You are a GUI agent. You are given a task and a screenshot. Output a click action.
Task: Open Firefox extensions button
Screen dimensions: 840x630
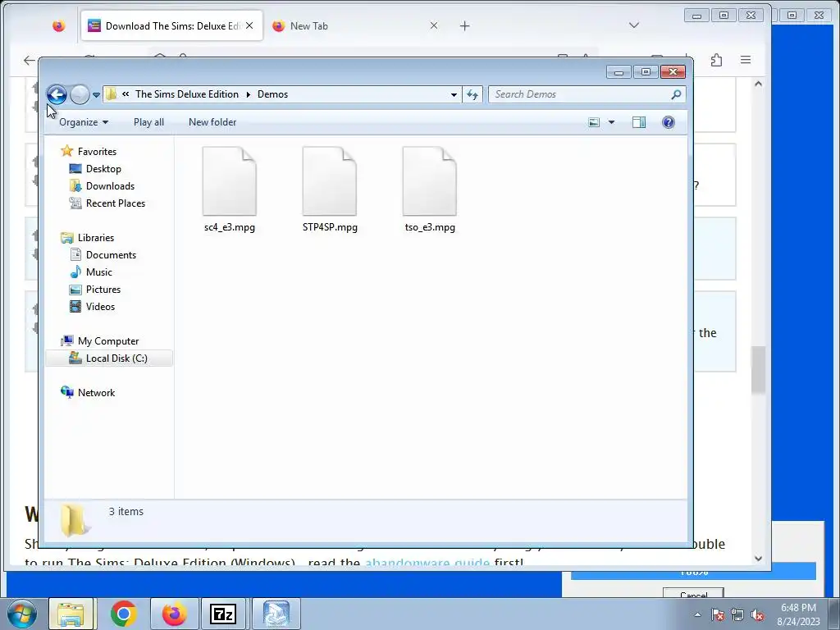click(x=716, y=60)
